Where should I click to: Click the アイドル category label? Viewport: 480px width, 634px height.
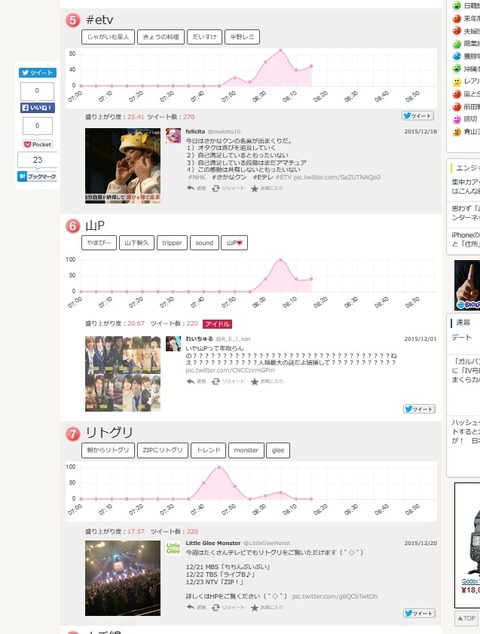point(218,324)
